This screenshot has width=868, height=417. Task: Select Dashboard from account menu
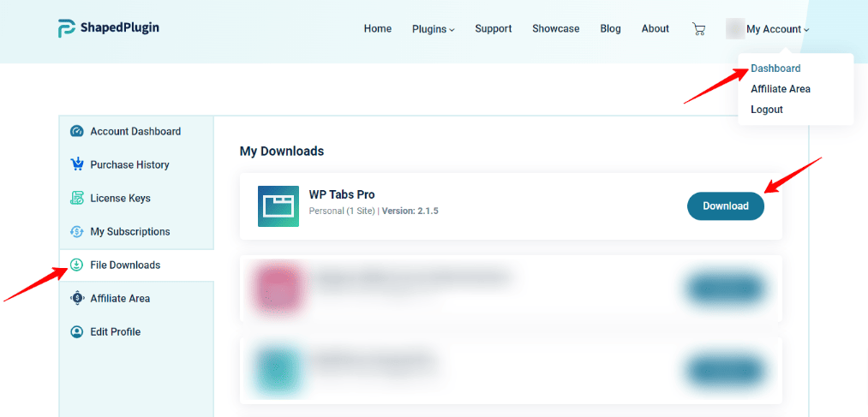click(x=775, y=69)
